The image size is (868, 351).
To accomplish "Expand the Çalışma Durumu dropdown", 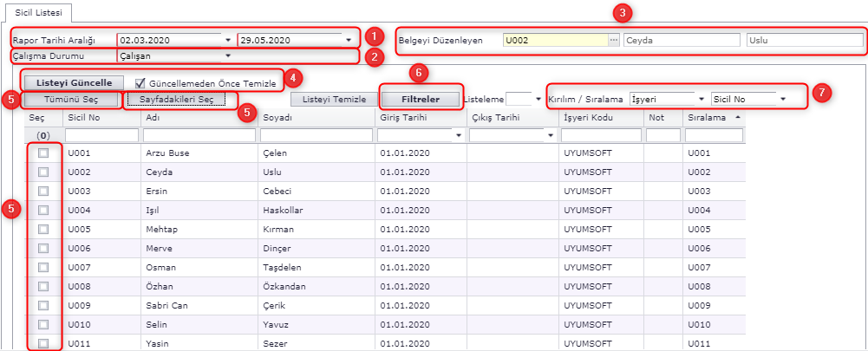I will [x=228, y=56].
